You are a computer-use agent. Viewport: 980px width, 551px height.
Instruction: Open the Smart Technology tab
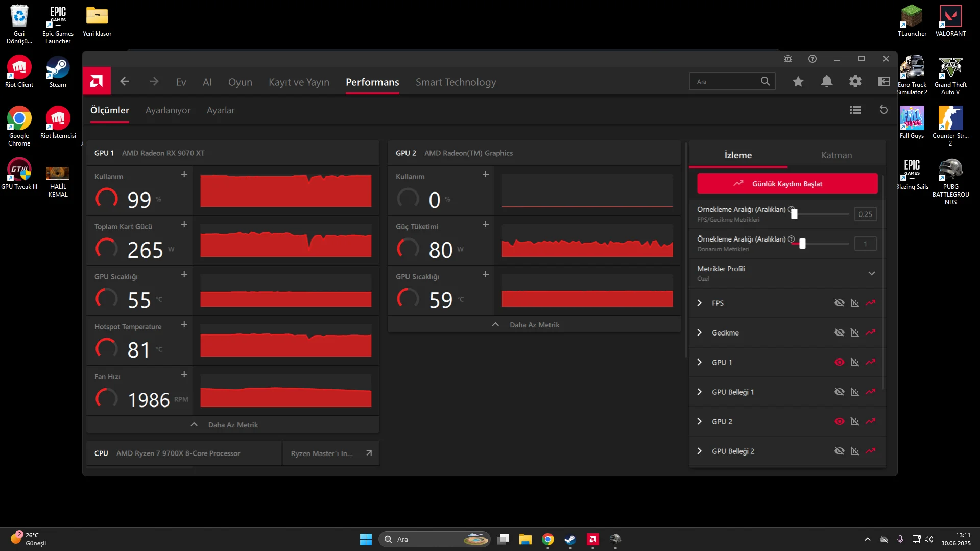tap(456, 82)
